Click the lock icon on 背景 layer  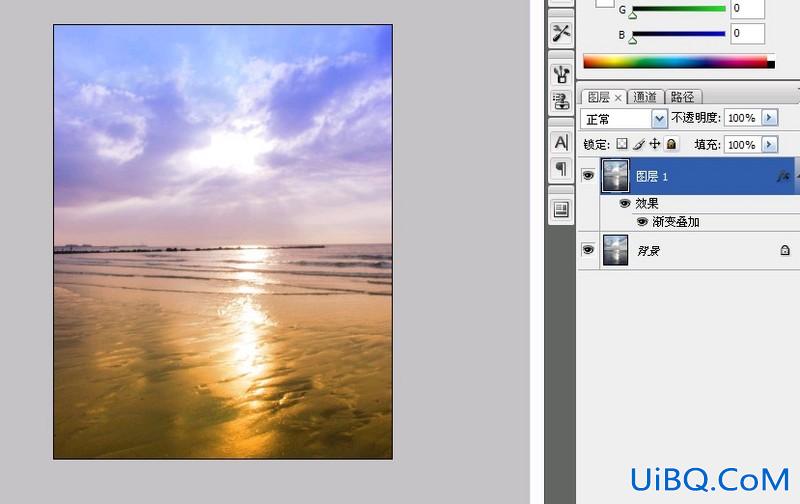click(x=785, y=250)
